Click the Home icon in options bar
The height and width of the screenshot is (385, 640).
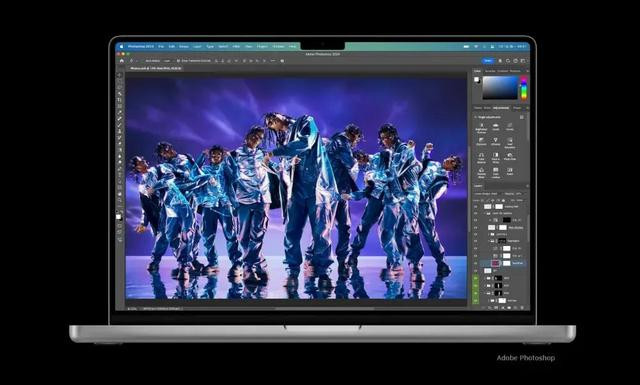coord(122,60)
